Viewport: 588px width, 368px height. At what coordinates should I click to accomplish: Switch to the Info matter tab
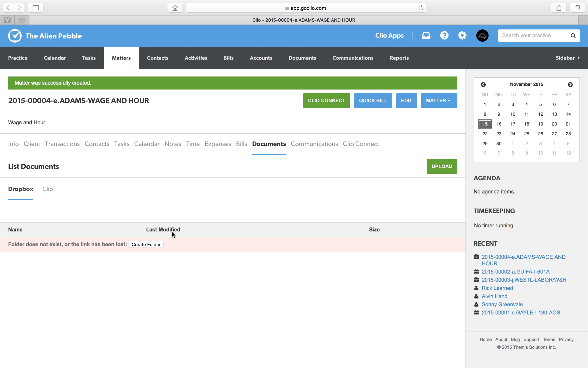point(13,144)
